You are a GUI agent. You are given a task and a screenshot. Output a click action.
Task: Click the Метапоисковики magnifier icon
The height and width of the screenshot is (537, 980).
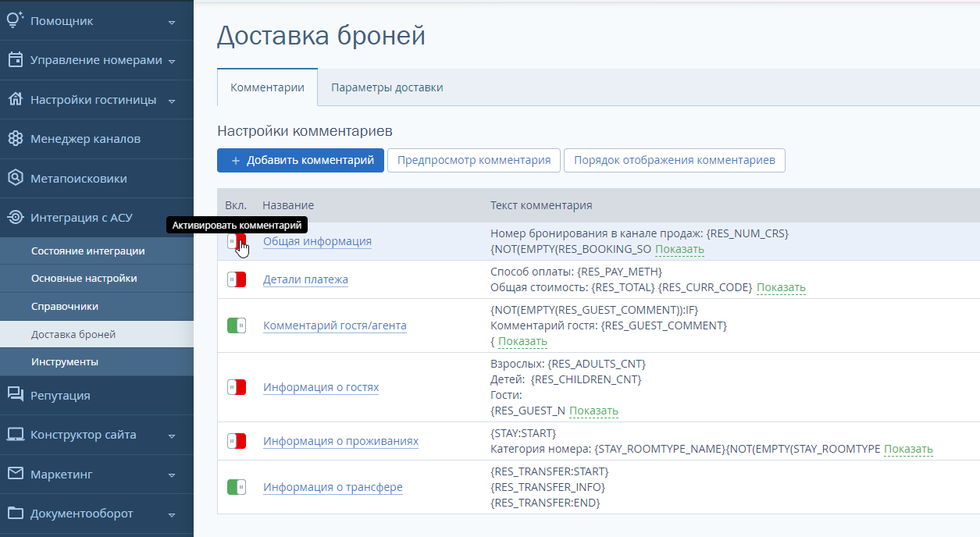[16, 178]
